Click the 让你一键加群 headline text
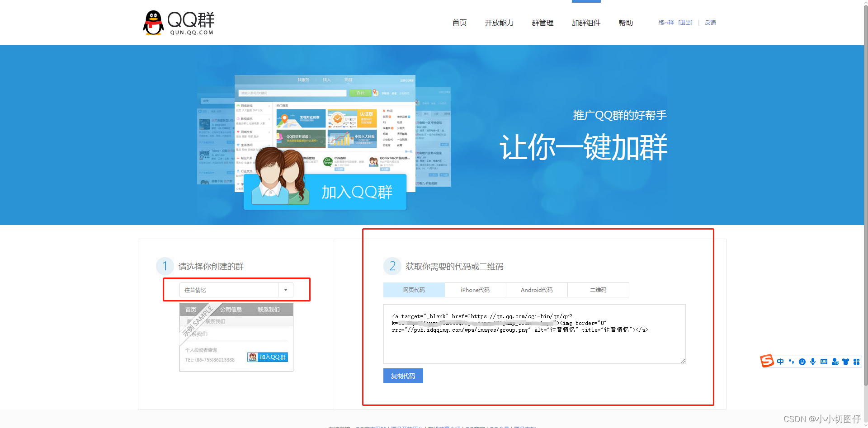Viewport: 868px width, 428px height. [583, 147]
